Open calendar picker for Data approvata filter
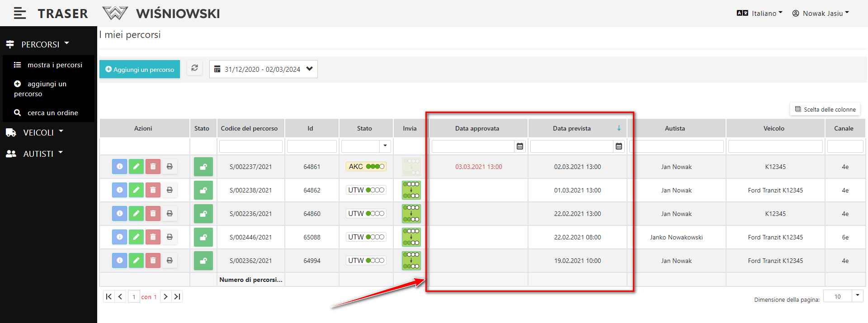 520,146
